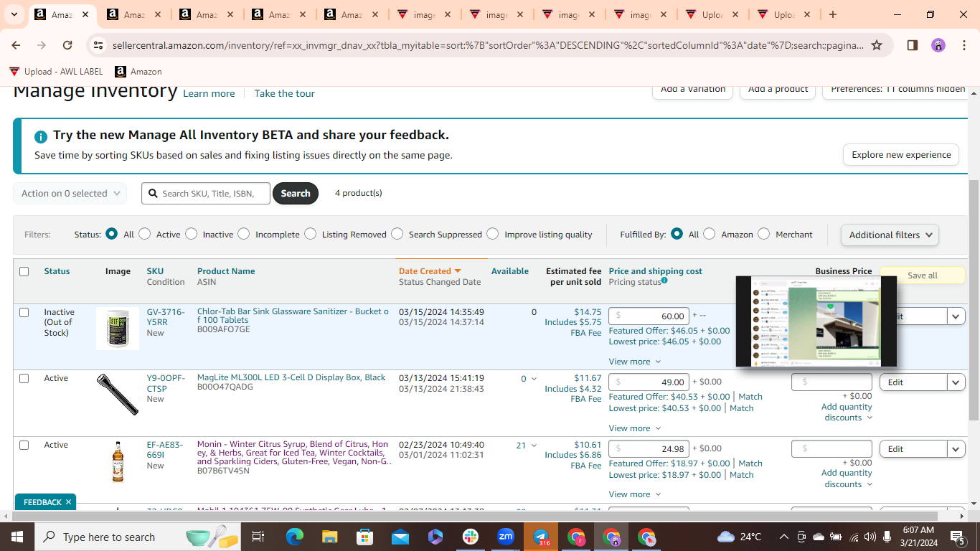Check the MagLite ML300L row checkbox
The image size is (980, 551).
pos(24,378)
